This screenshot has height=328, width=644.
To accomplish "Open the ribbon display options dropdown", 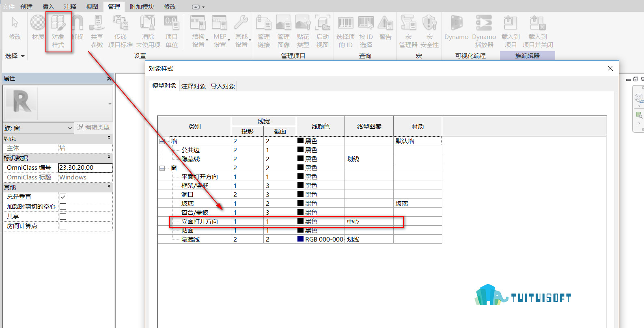I will [x=198, y=7].
